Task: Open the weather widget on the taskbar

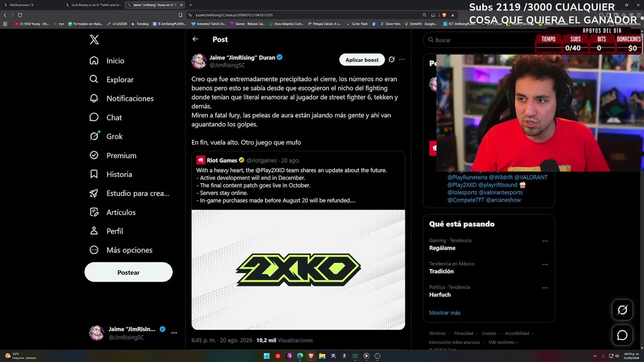Action: (x=20, y=356)
